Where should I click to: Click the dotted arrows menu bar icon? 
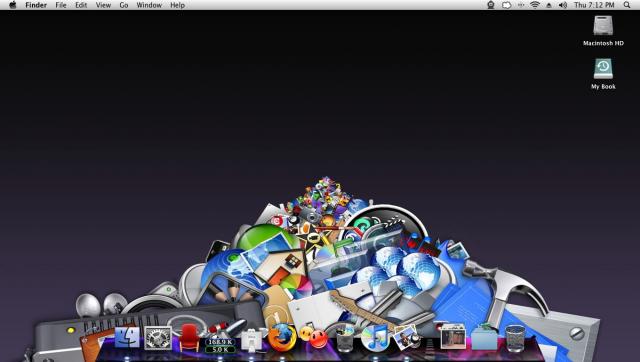pos(521,5)
